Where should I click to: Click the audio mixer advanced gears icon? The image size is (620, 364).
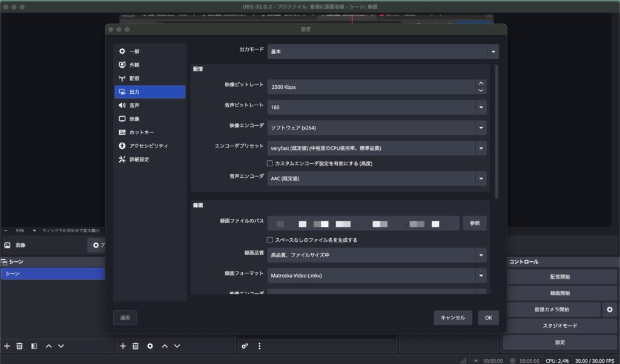pyautogui.click(x=245, y=346)
